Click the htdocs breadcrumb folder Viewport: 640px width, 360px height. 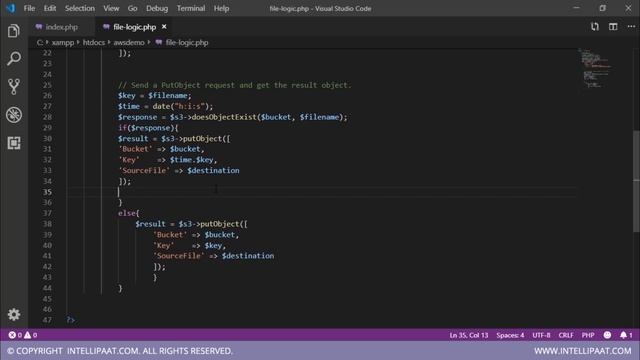pos(94,42)
